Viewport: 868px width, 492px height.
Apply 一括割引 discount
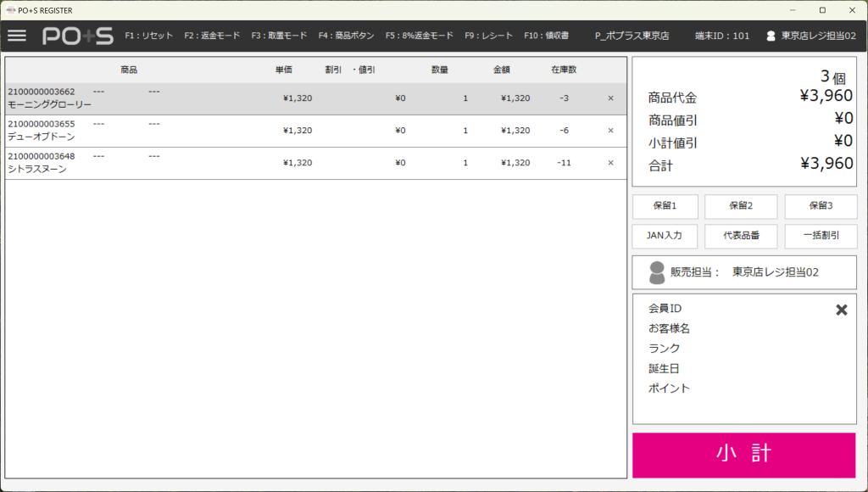point(820,236)
